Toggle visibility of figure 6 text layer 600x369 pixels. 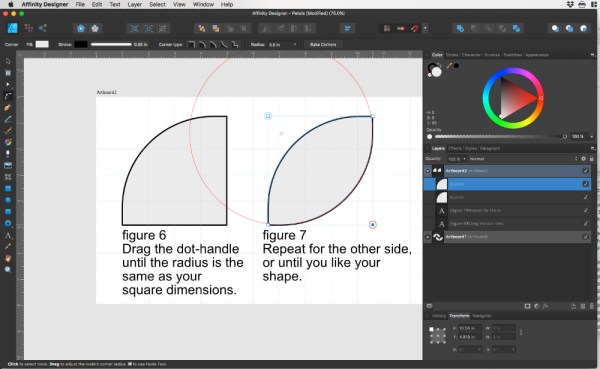coord(585,224)
